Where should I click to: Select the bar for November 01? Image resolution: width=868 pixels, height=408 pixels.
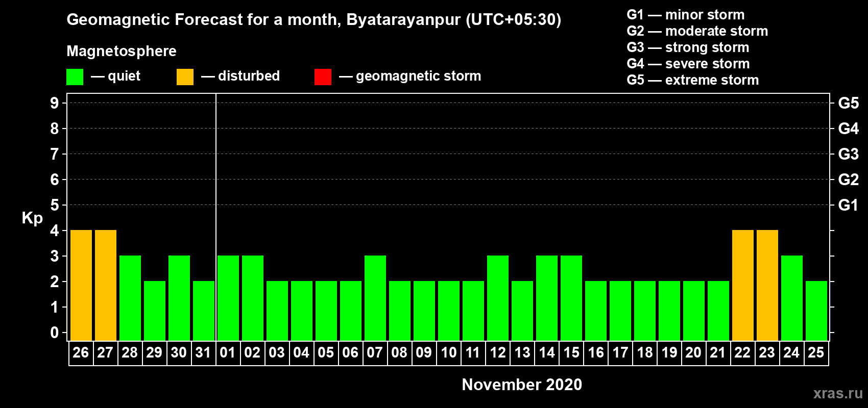(228, 298)
